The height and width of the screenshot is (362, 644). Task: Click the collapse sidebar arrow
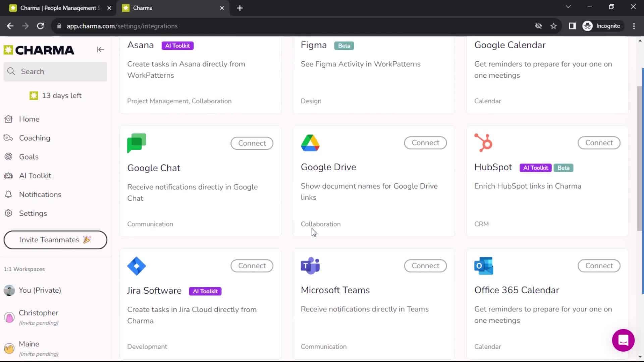(x=100, y=50)
